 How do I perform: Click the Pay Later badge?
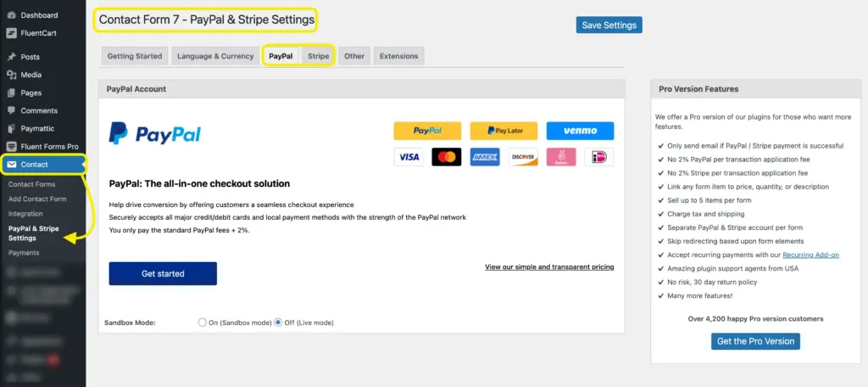504,131
